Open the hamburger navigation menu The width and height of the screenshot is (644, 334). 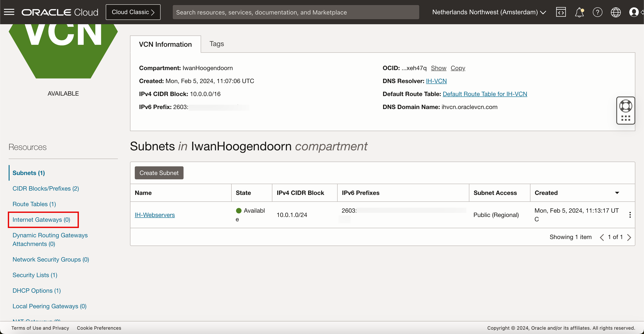(9, 12)
